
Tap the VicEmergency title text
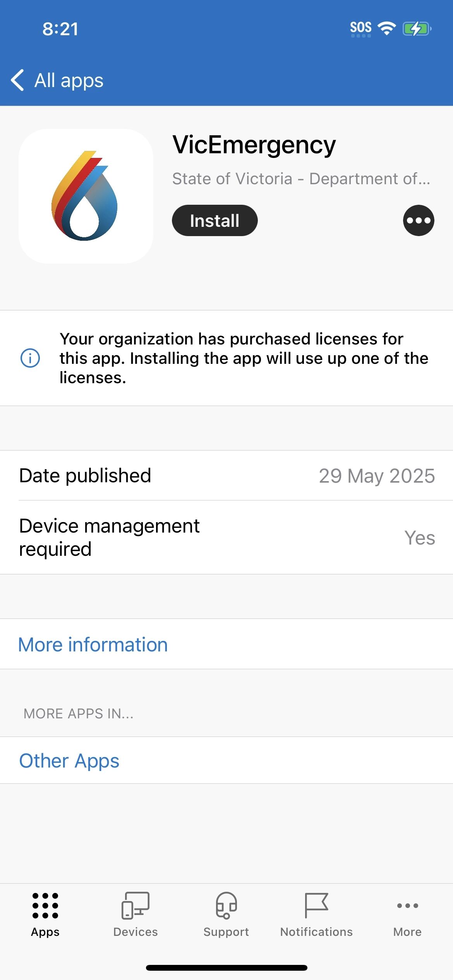coord(254,146)
